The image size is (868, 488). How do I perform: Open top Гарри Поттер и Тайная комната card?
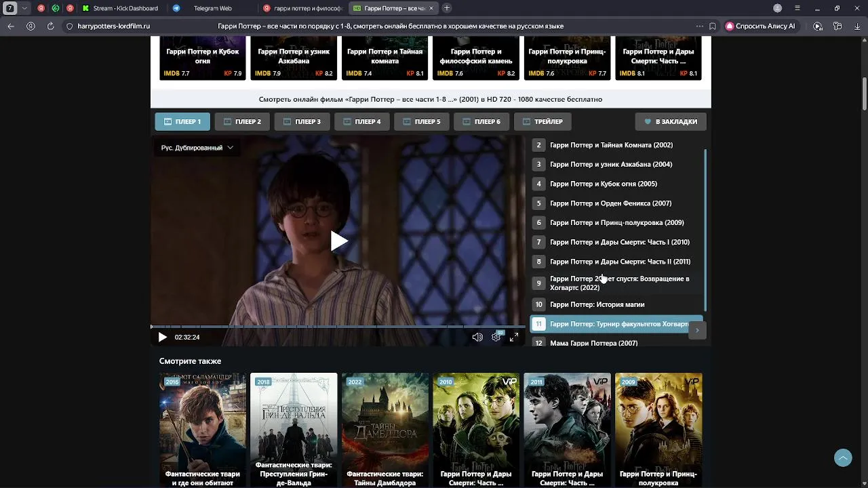click(384, 58)
